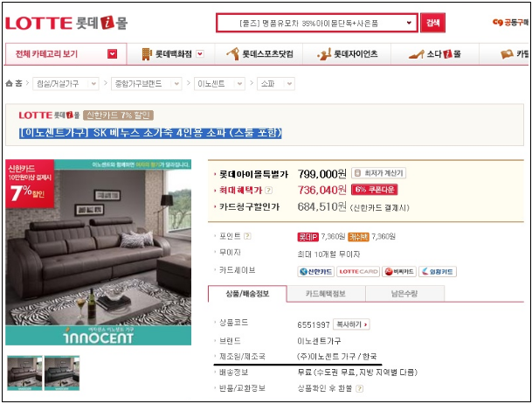This screenshot has width=532, height=404.
Task: Download the 6% 쿠폰다운 coupon
Action: tap(374, 190)
